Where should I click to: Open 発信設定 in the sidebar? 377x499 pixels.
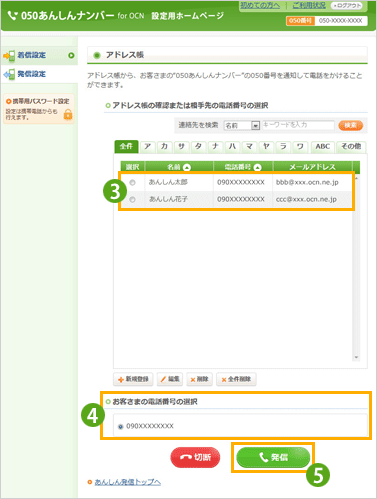tap(39, 74)
